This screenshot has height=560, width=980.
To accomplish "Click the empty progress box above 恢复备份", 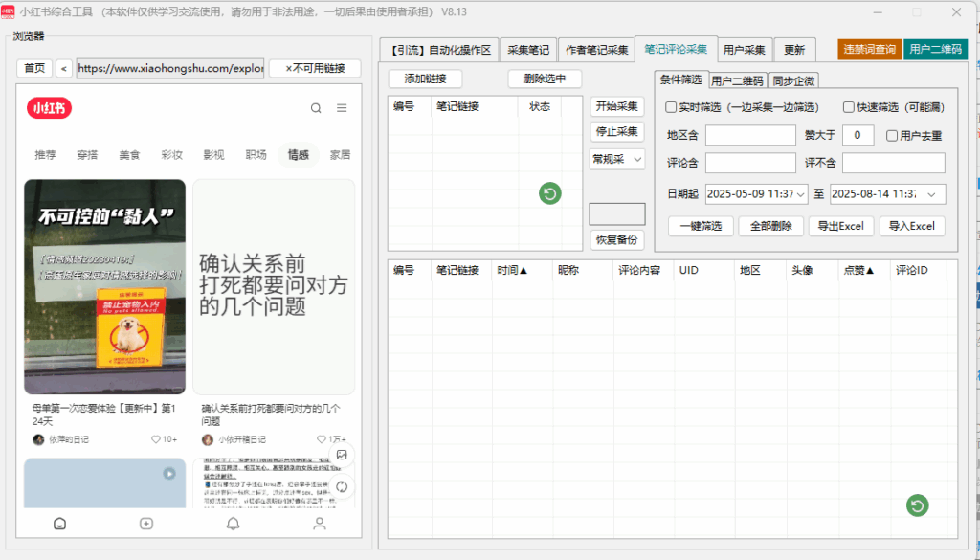I will pos(617,214).
